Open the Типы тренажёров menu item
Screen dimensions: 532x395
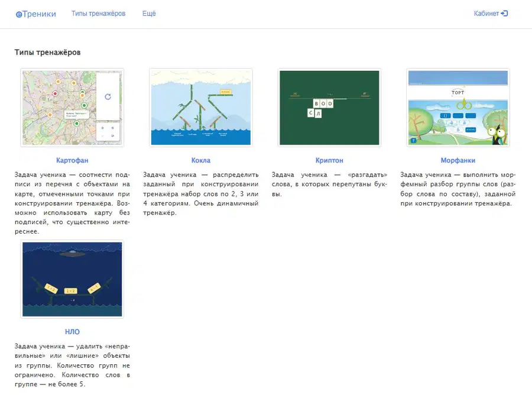point(98,14)
